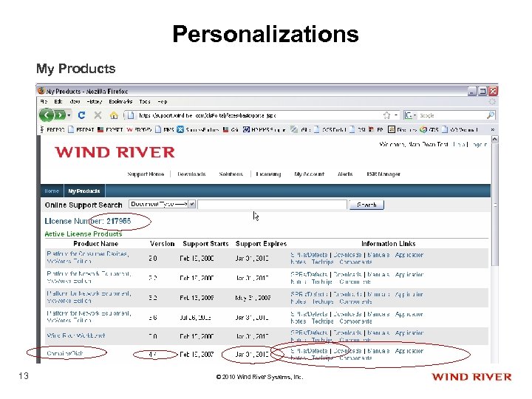Image resolution: width=532 pixels, height=399 pixels.
Task: Open the TSR Manager navigation link
Action: pyautogui.click(x=383, y=174)
